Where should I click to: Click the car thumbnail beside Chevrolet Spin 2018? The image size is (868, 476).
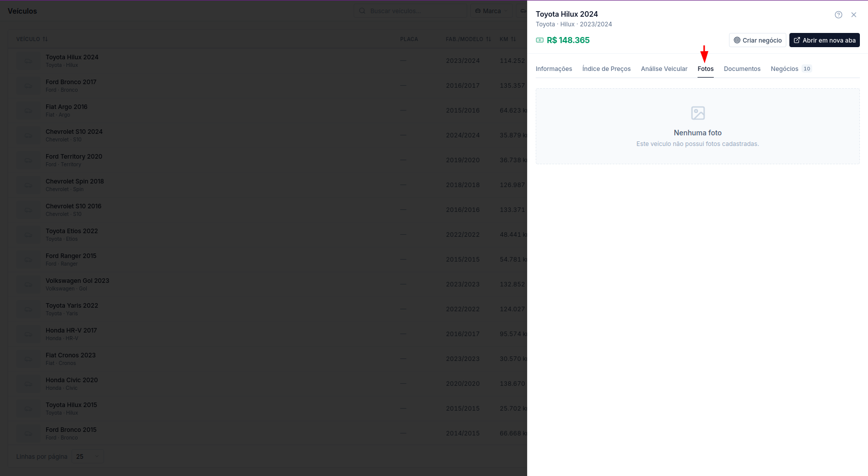(28, 185)
